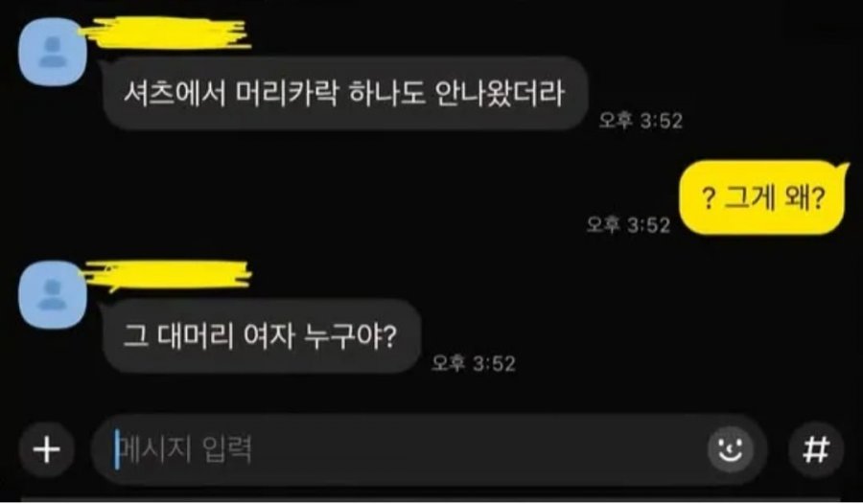This screenshot has height=504, width=863.
Task: Tap the hashtag search button
Action: point(816,449)
